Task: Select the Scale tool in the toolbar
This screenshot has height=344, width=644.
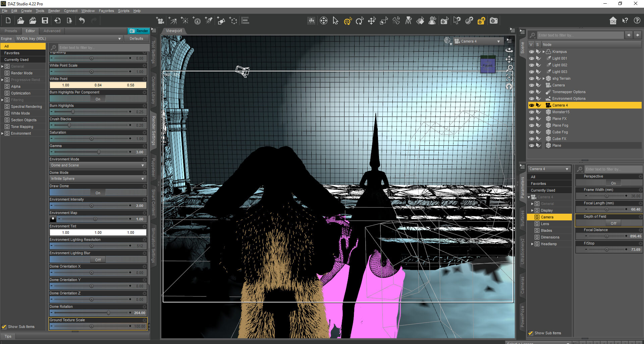Action: click(384, 21)
